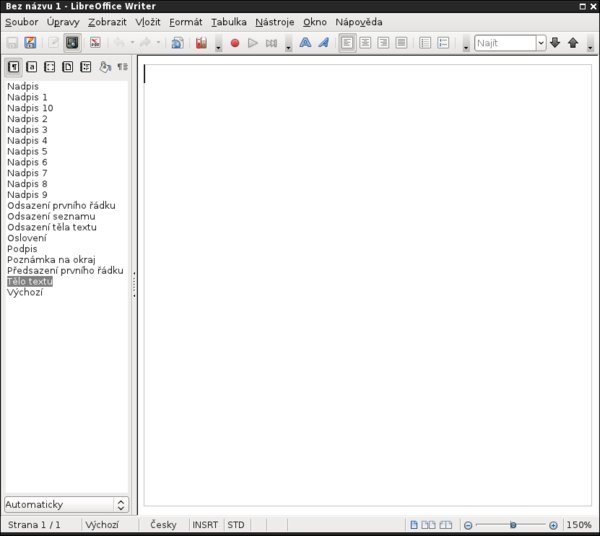
Task: Open the new style from selection icon
Action: pyautogui.click(x=122, y=67)
